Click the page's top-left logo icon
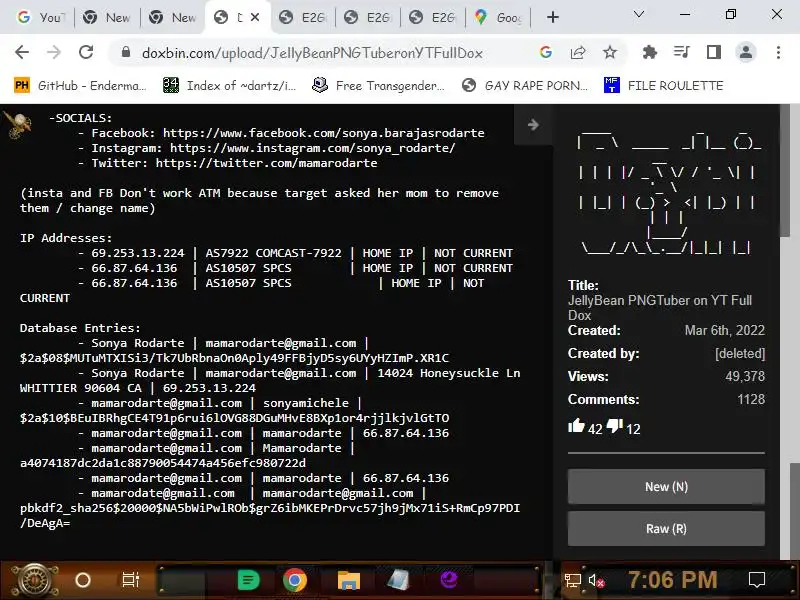Screen dimensions: 800x600 [x=18, y=125]
